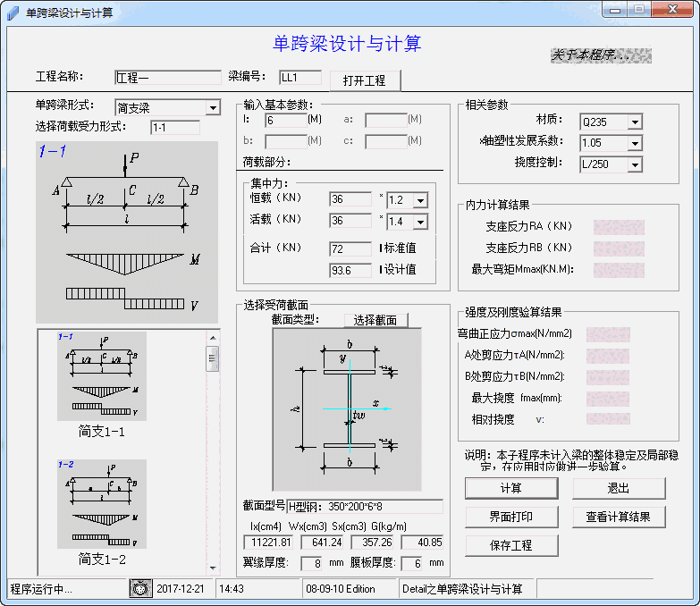Click the load list scrollbar thumb

pyautogui.click(x=213, y=358)
